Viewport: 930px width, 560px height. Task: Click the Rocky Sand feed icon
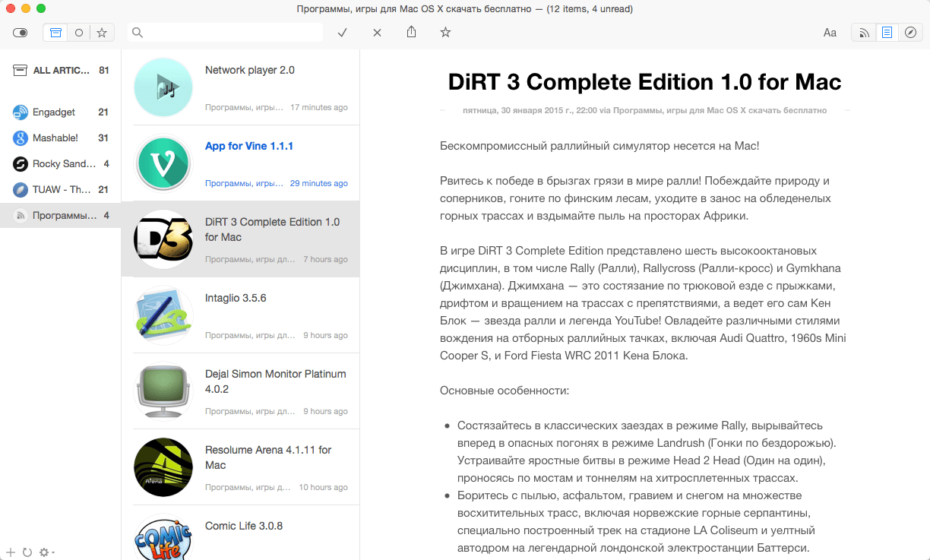pyautogui.click(x=21, y=164)
